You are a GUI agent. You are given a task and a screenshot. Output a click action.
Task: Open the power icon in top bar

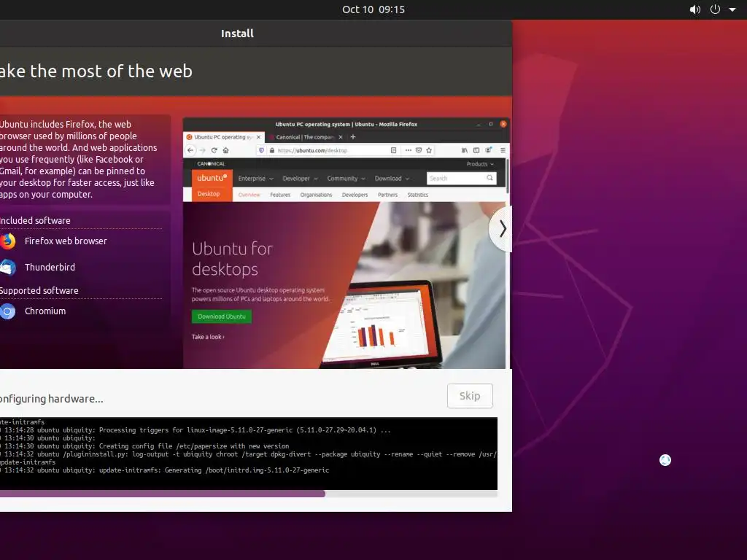(x=715, y=9)
